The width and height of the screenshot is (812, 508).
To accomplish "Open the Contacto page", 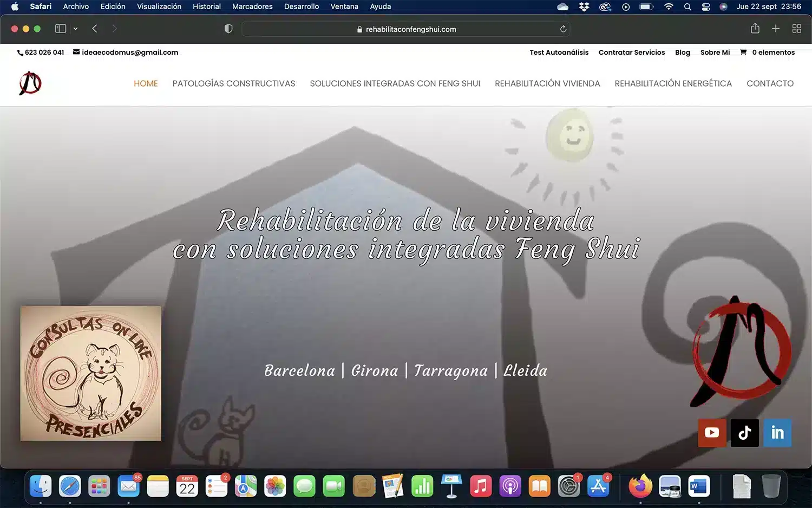I will (x=770, y=83).
